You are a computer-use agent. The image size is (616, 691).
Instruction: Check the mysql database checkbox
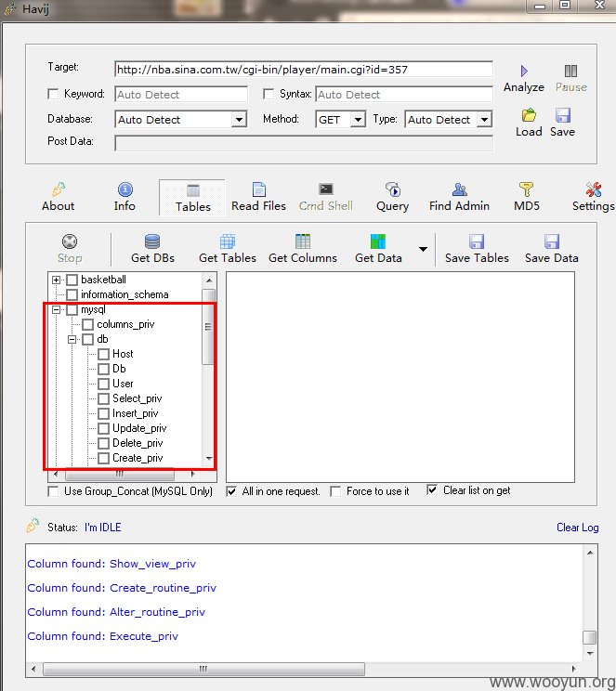pyautogui.click(x=72, y=309)
